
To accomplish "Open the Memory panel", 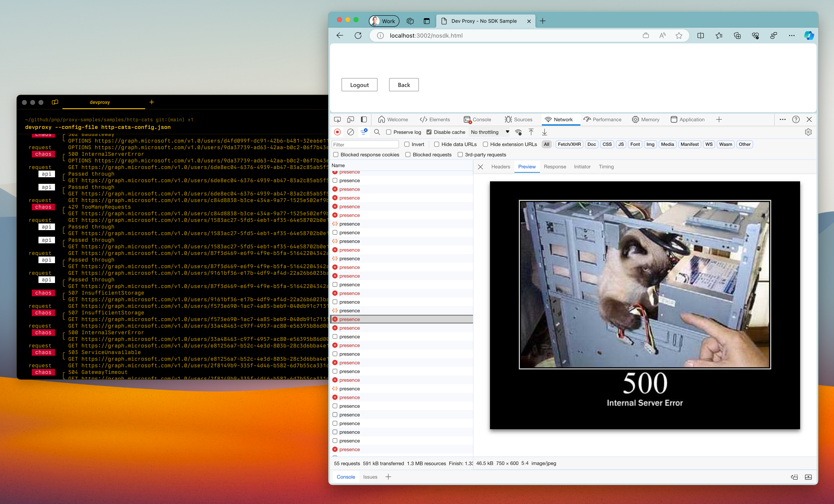I will [646, 119].
